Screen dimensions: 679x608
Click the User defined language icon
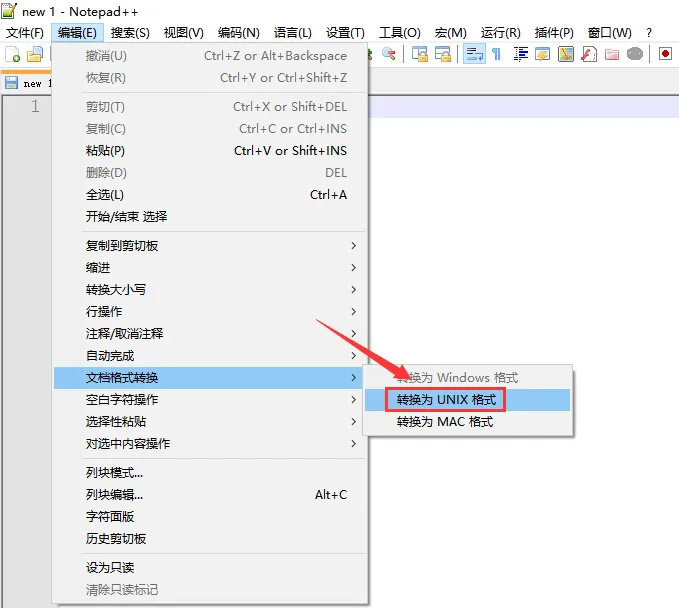point(543,55)
